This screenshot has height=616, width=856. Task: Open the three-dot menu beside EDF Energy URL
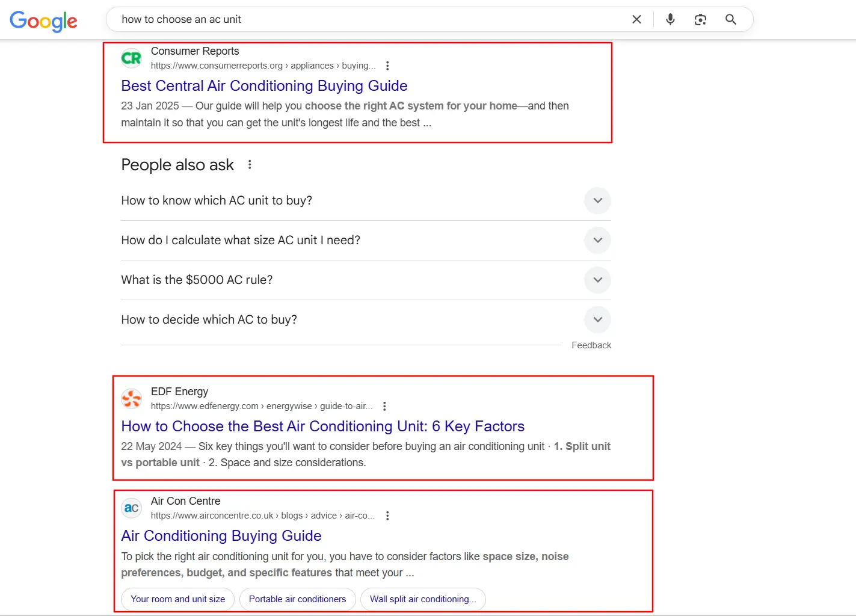[384, 406]
